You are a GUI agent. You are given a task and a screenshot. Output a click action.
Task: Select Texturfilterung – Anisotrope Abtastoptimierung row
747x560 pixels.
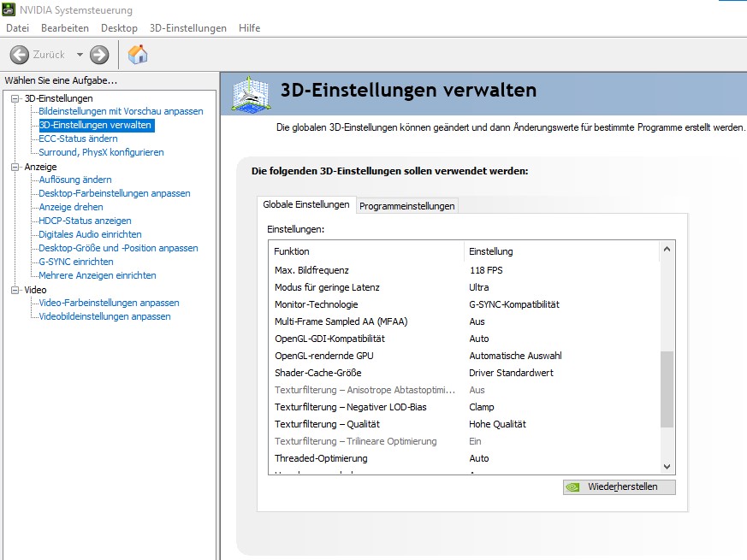[465, 391]
